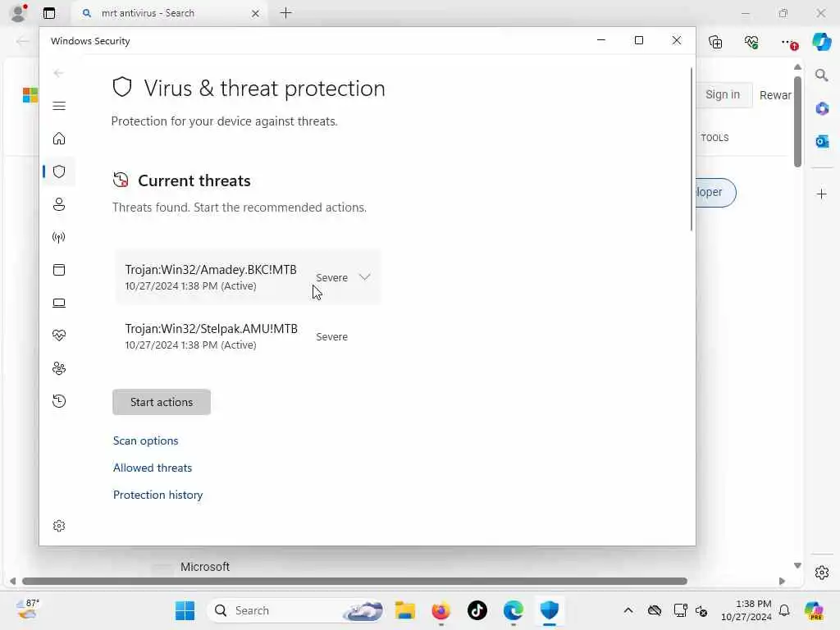Open Outlook icon in Edge sidebar
This screenshot has height=630, width=840.
coord(822,141)
